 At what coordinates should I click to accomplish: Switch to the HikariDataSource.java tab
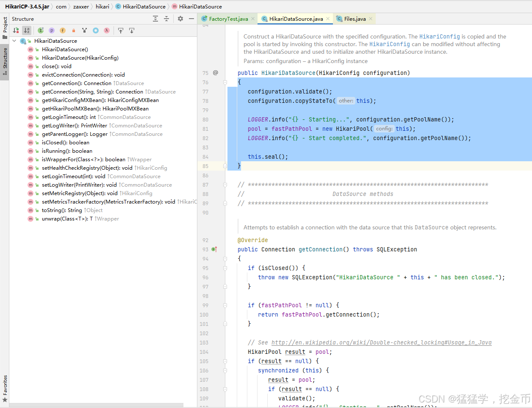pos(296,19)
